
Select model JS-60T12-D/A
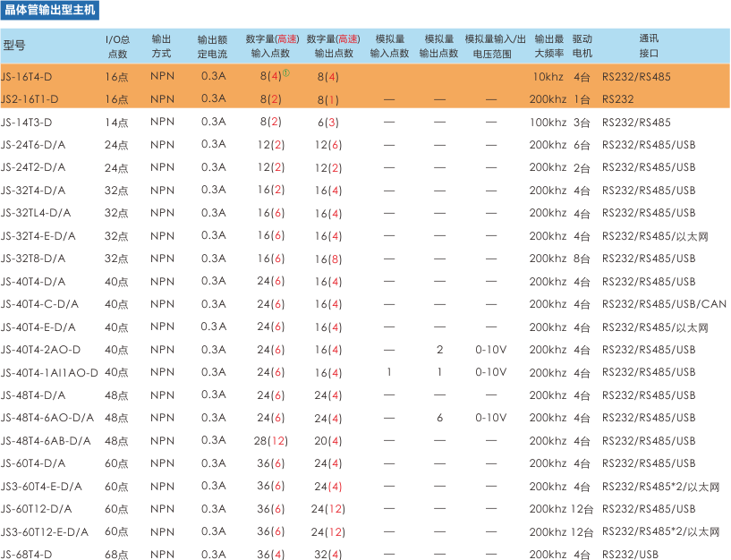click(x=37, y=509)
